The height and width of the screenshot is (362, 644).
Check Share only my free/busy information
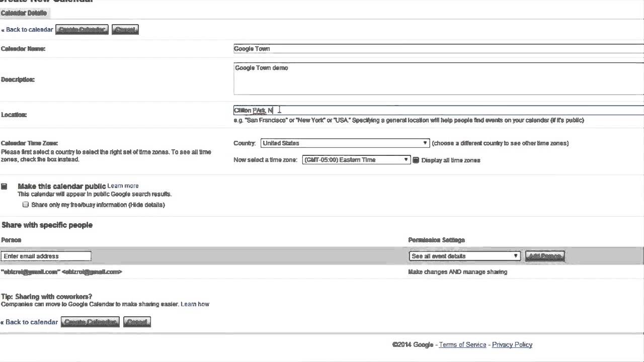click(x=26, y=205)
